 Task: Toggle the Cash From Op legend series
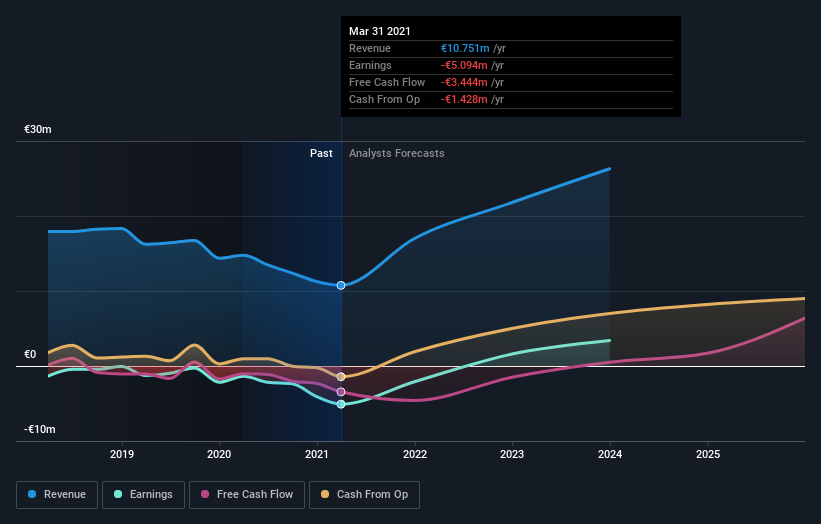pyautogui.click(x=364, y=495)
